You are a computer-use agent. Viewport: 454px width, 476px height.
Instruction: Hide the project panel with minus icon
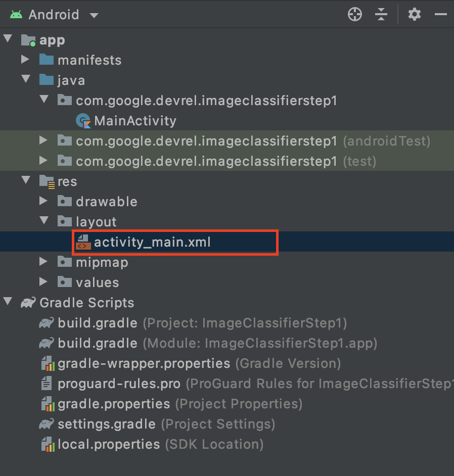click(440, 15)
